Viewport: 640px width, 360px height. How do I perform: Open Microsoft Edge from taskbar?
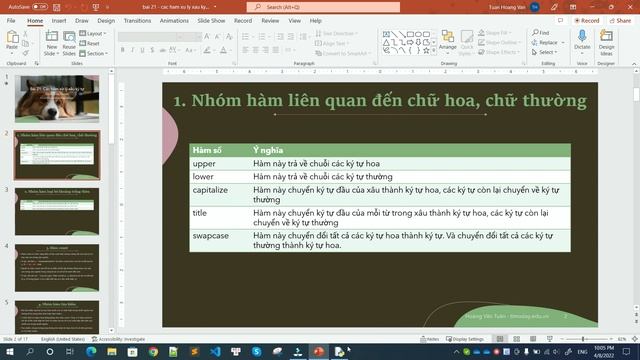tap(91, 351)
